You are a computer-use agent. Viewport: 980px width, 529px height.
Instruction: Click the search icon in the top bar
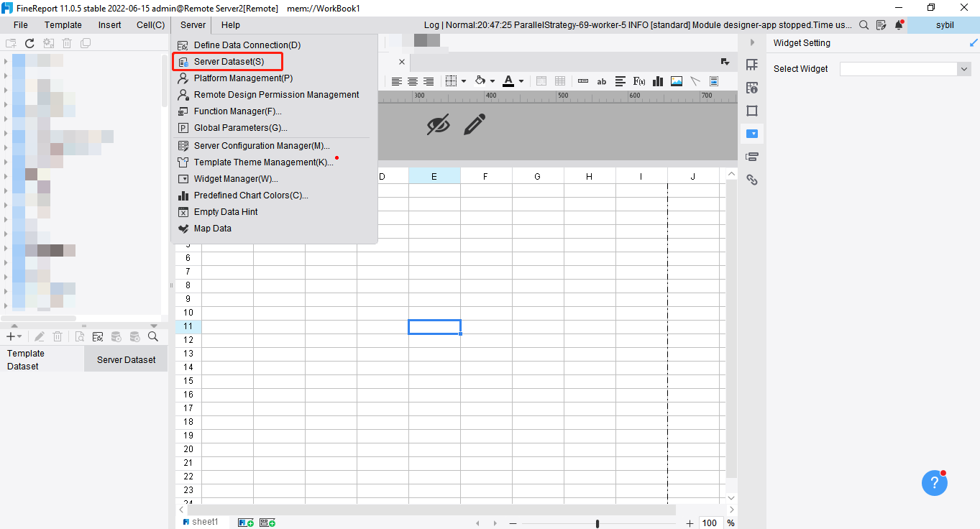click(x=864, y=25)
